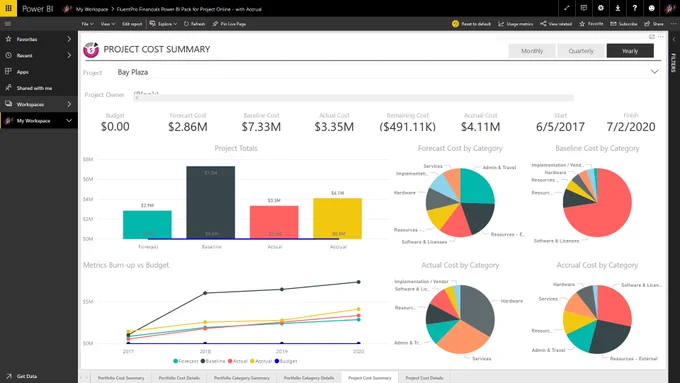Image resolution: width=680 pixels, height=383 pixels.
Task: Expand the Favorites navigation chevron
Action: coord(69,39)
